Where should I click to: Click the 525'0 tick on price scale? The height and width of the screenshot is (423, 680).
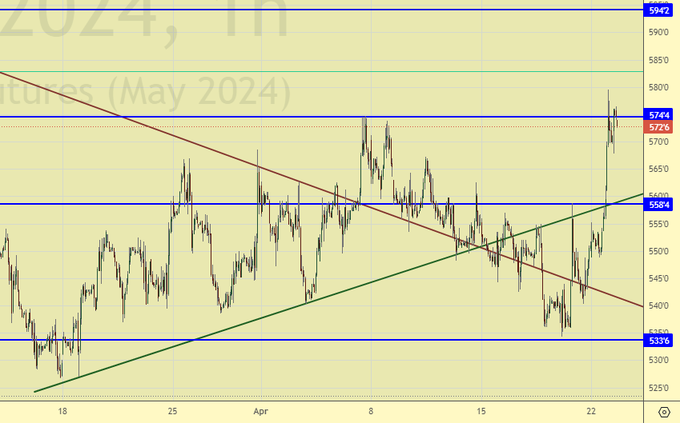659,387
